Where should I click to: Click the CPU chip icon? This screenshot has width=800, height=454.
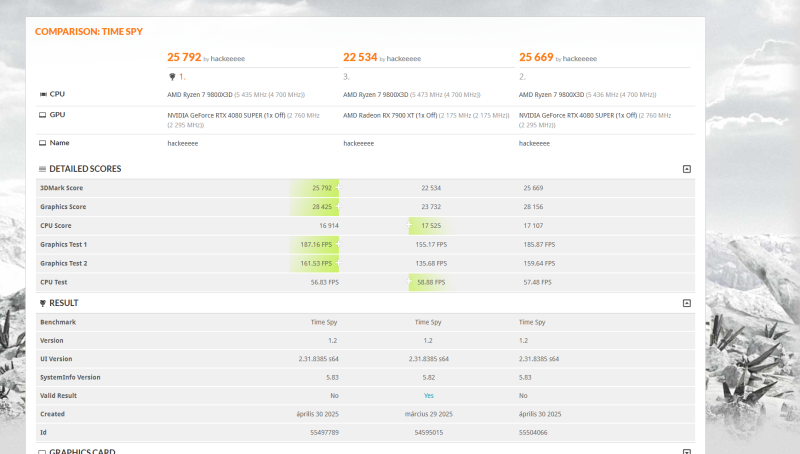tap(43, 94)
